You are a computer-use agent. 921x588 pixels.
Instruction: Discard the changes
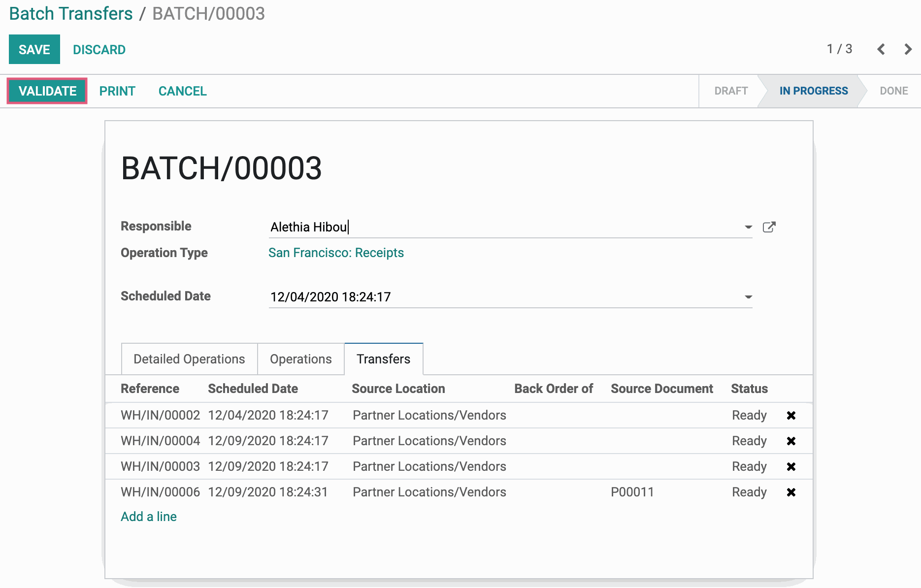[99, 49]
